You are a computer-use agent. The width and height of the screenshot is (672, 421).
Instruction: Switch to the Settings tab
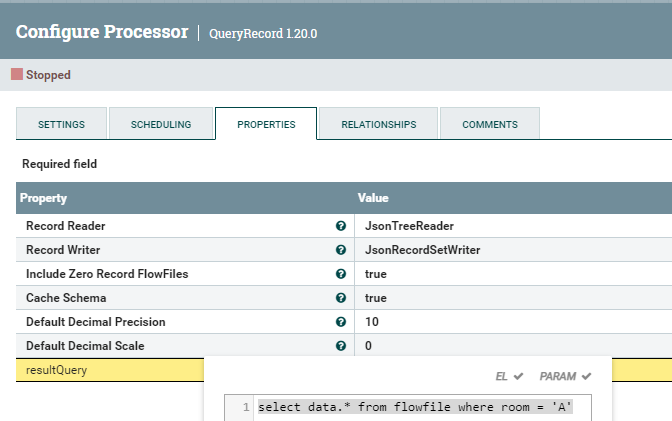pos(61,124)
